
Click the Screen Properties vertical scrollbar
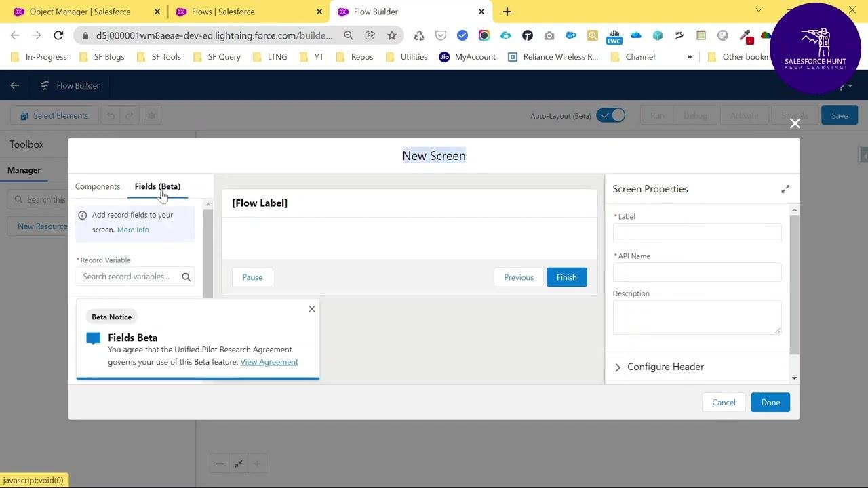pyautogui.click(x=794, y=285)
